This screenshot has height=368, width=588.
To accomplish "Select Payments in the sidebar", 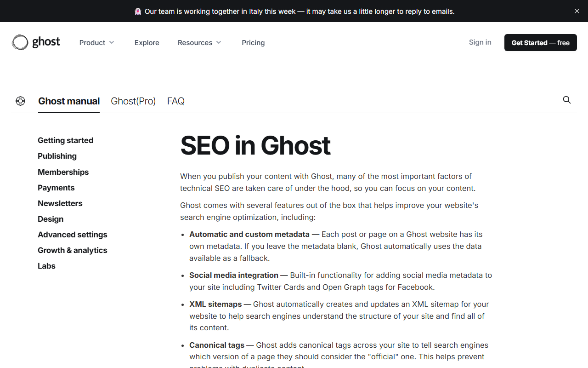I will point(56,188).
